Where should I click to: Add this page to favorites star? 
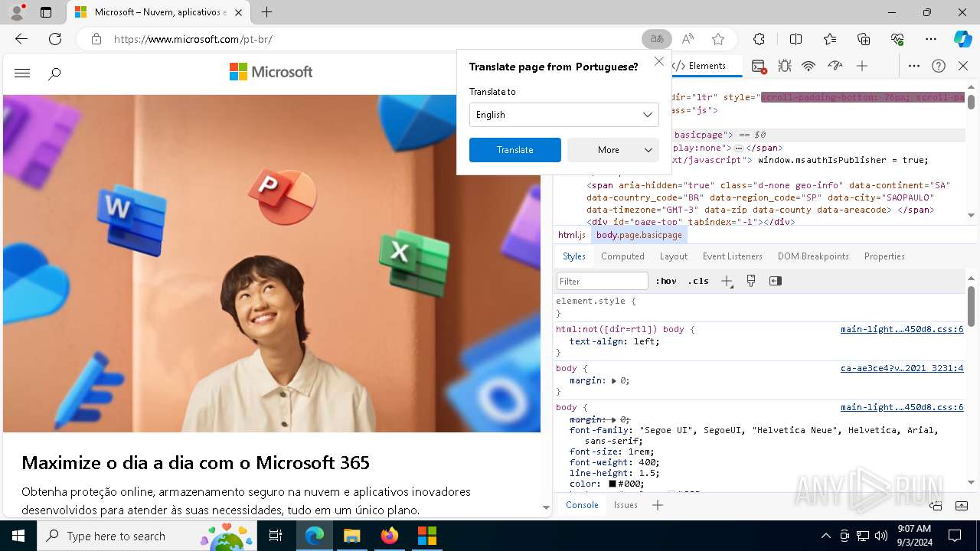[x=718, y=39]
